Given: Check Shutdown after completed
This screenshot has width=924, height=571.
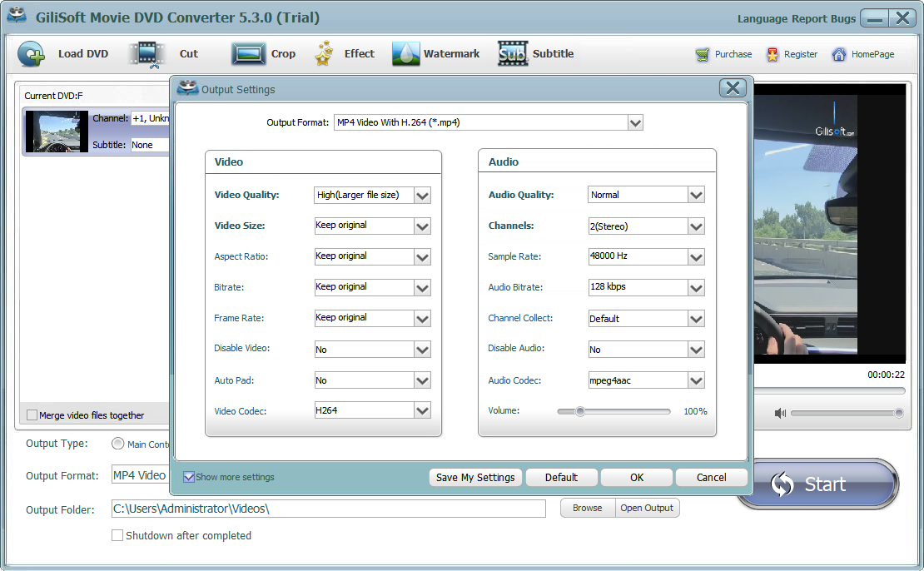Looking at the screenshot, I should tap(117, 535).
